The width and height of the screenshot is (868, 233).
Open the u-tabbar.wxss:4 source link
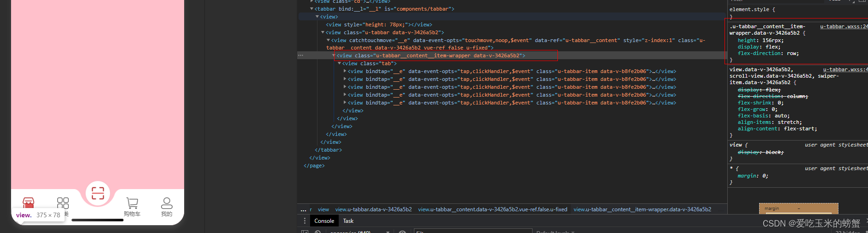[845, 70]
